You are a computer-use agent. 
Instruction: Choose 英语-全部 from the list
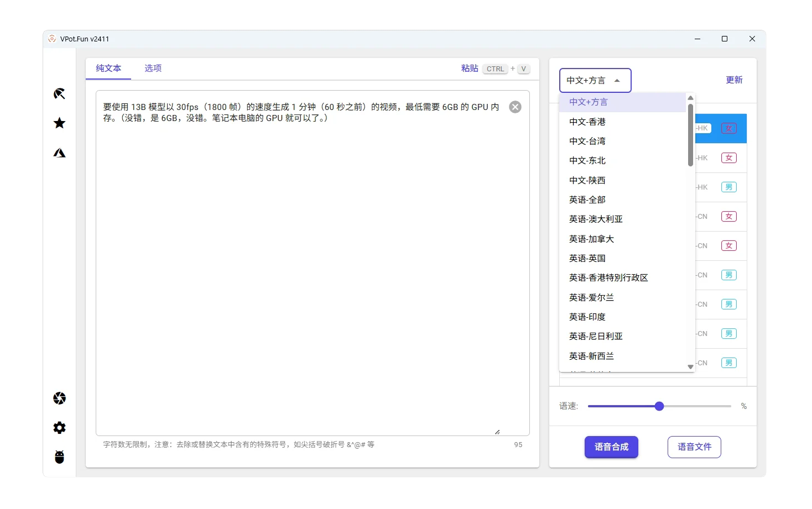[x=623, y=200]
